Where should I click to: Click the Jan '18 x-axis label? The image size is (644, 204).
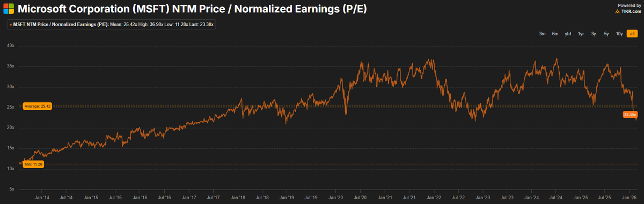pyautogui.click(x=238, y=198)
